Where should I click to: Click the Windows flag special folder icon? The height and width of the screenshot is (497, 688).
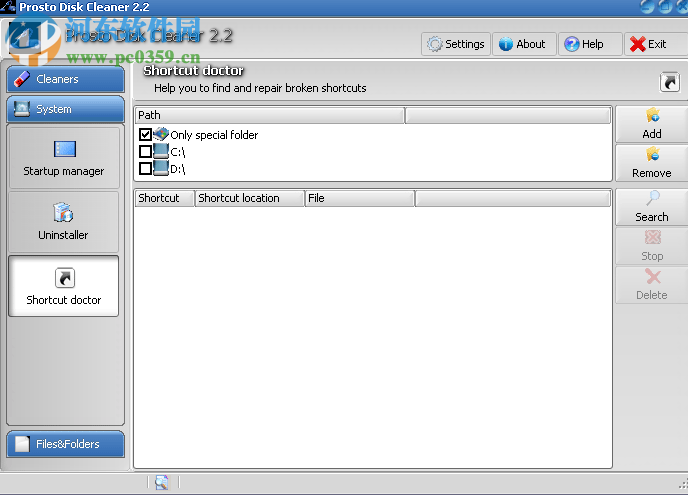coord(161,134)
